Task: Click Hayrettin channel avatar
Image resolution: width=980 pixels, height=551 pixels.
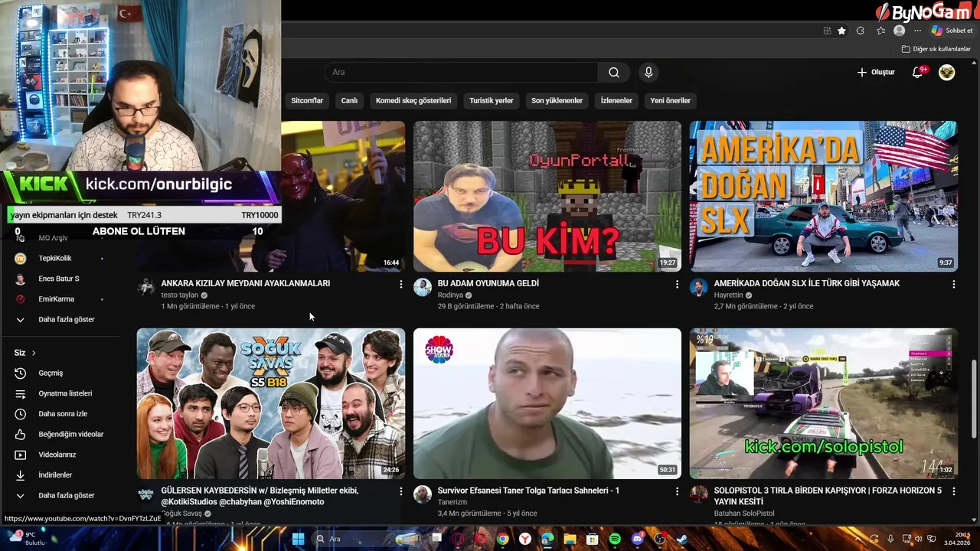Action: [x=699, y=287]
